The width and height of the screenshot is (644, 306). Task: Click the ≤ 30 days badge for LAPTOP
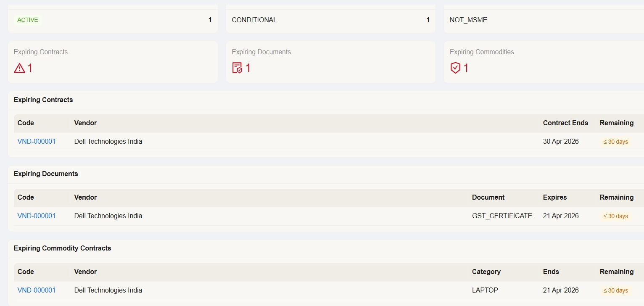[x=615, y=291]
